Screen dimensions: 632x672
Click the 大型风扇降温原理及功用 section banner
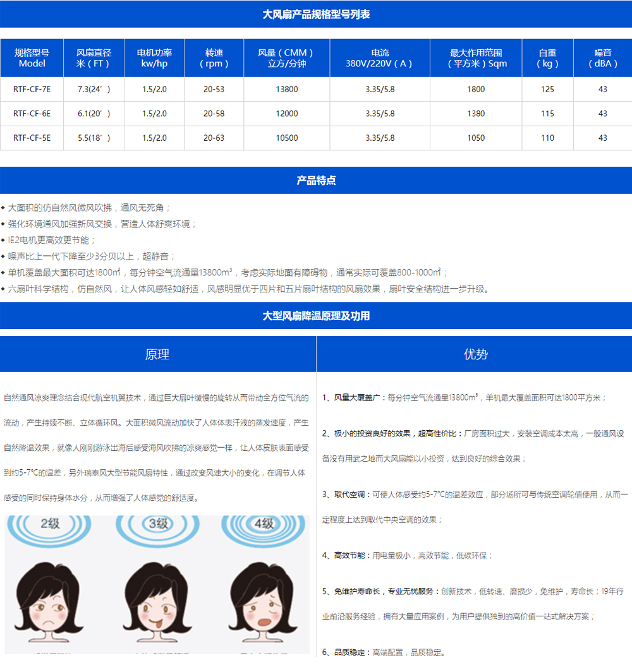coord(316,316)
